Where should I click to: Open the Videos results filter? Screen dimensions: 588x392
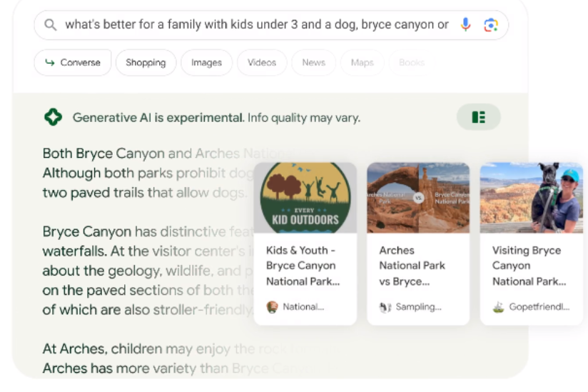tap(261, 63)
